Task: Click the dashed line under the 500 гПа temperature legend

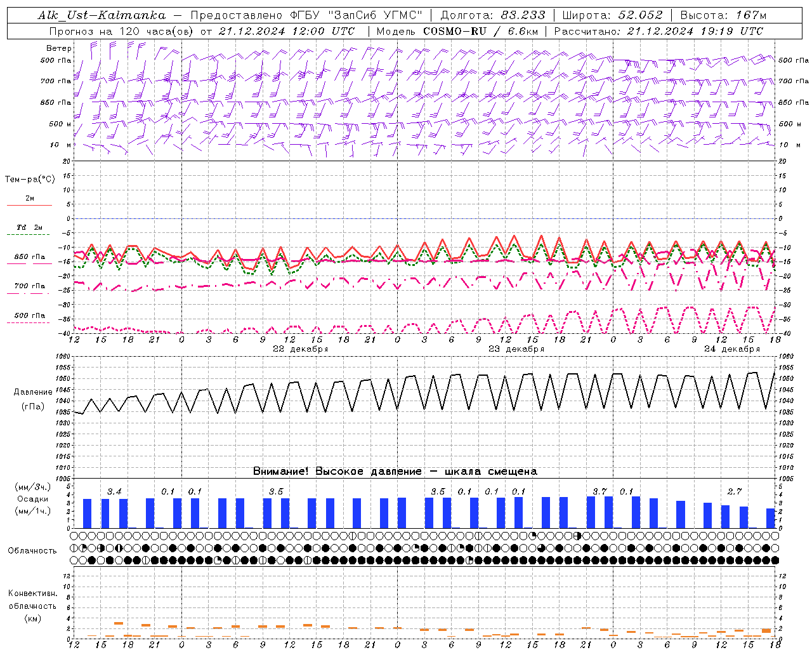Action: tap(29, 322)
